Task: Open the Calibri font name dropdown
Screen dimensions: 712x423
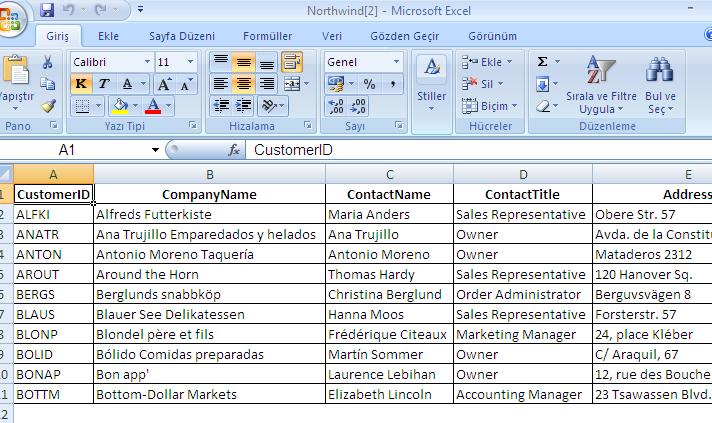Action: pyautogui.click(x=147, y=62)
